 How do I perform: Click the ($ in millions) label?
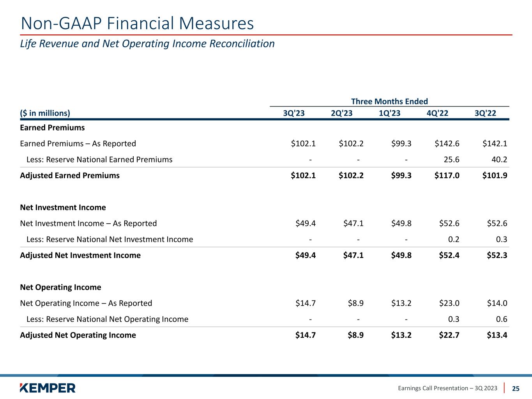click(45, 113)
